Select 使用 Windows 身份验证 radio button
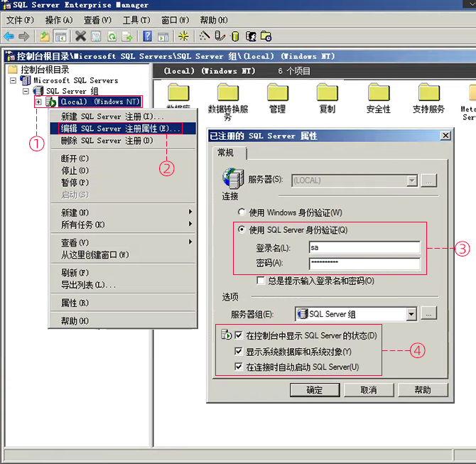The height and width of the screenshot is (464, 476). click(x=242, y=212)
